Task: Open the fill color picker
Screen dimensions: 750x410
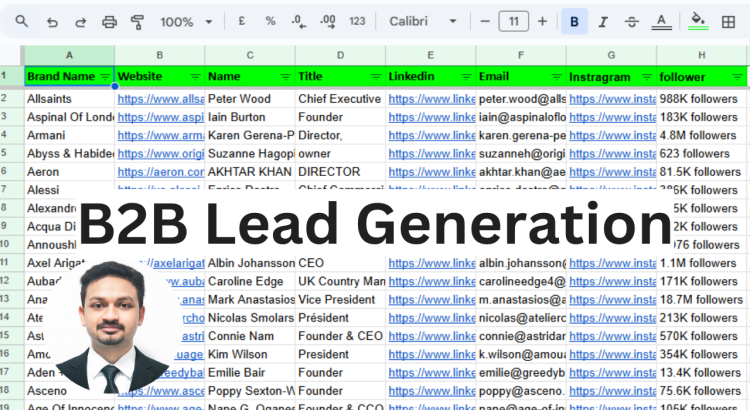Action: (699, 22)
